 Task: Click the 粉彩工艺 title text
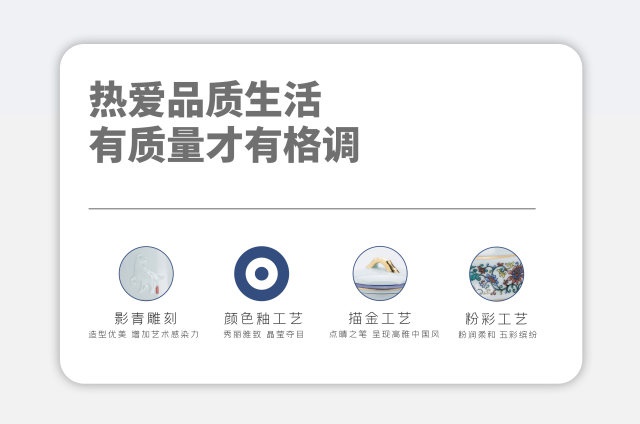[496, 318]
